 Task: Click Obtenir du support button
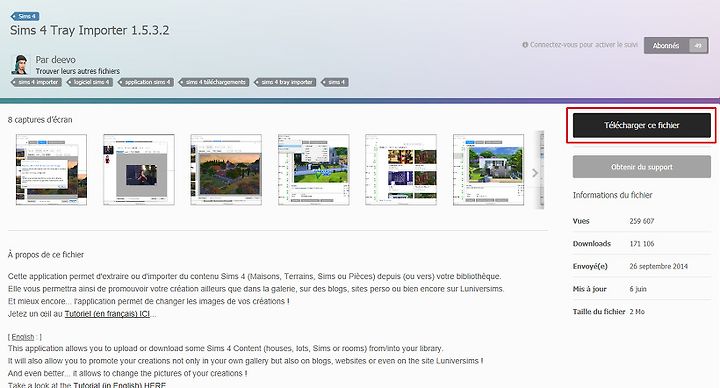point(641,167)
